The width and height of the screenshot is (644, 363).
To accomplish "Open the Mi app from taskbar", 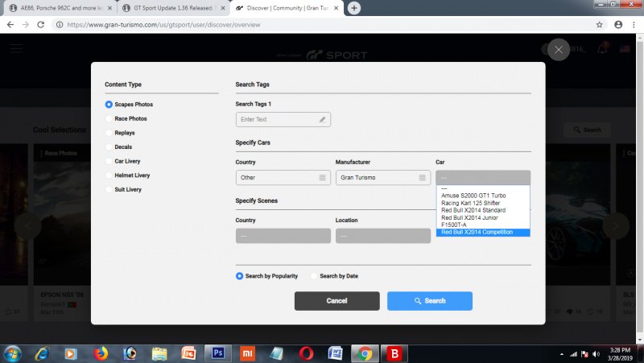I will point(247,353).
